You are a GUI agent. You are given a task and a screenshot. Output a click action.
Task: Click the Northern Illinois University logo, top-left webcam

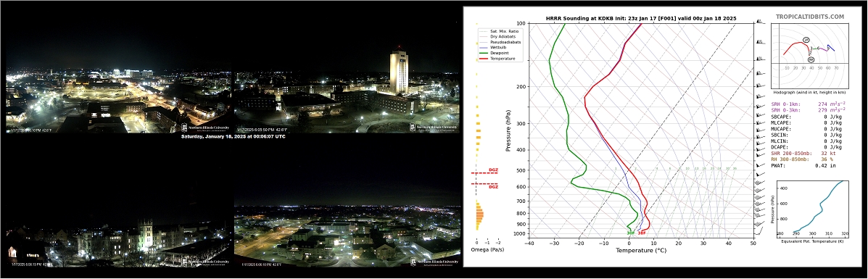(x=202, y=128)
